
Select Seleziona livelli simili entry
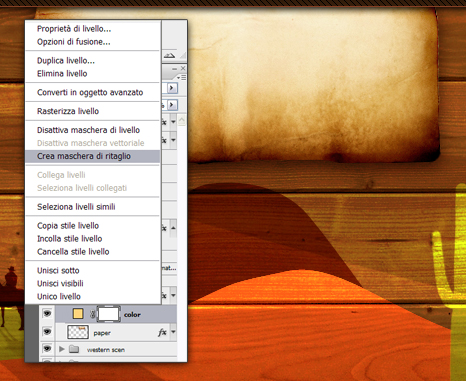(x=76, y=207)
